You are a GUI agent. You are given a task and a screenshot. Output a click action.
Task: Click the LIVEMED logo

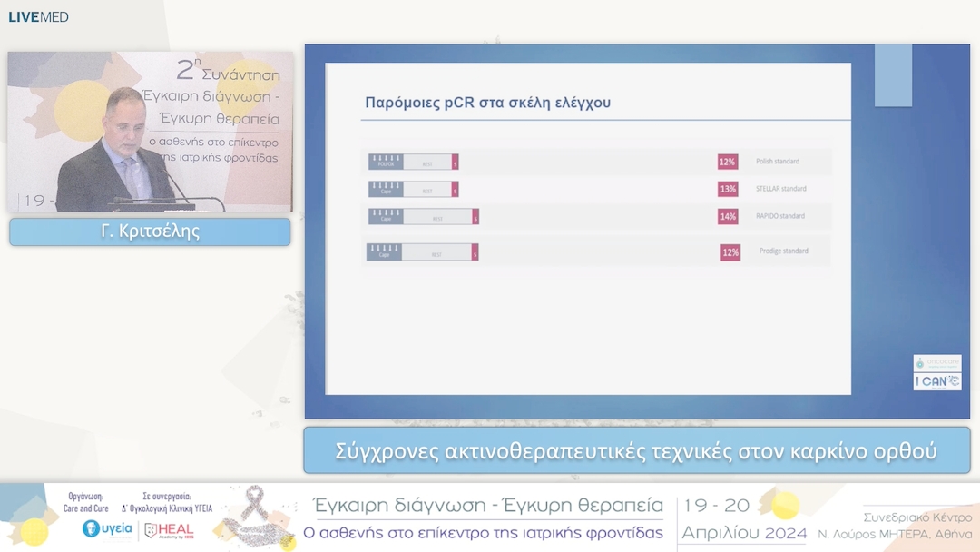pos(38,16)
